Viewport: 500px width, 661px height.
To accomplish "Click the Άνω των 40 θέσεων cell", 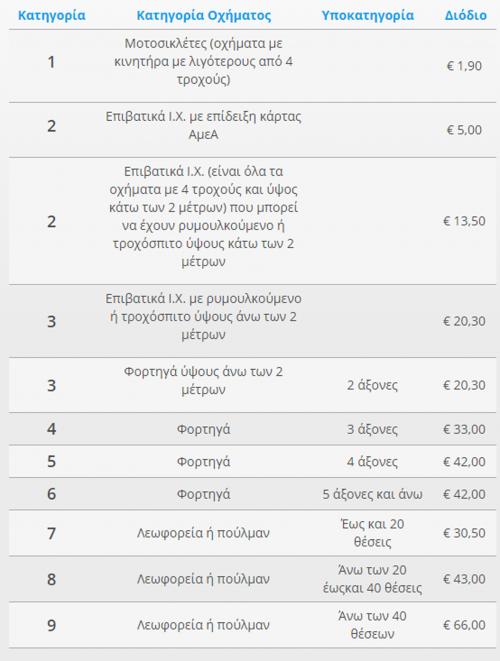I will click(x=372, y=625).
